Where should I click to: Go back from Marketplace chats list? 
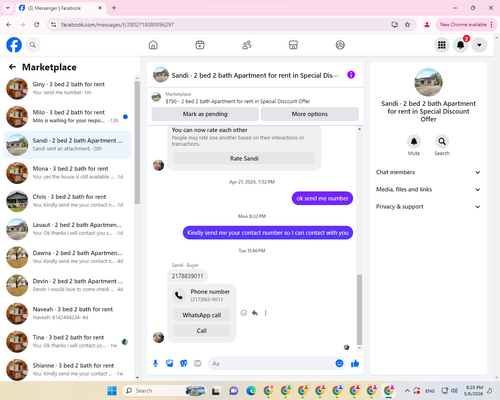pyautogui.click(x=13, y=67)
